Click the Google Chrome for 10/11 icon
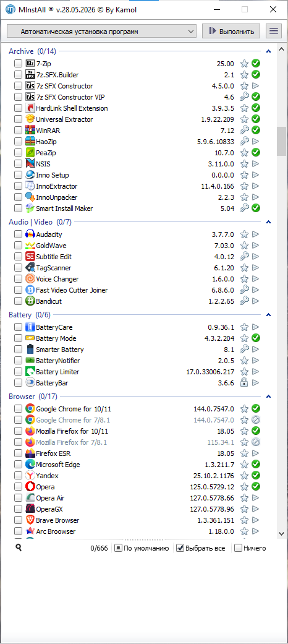 tap(30, 409)
